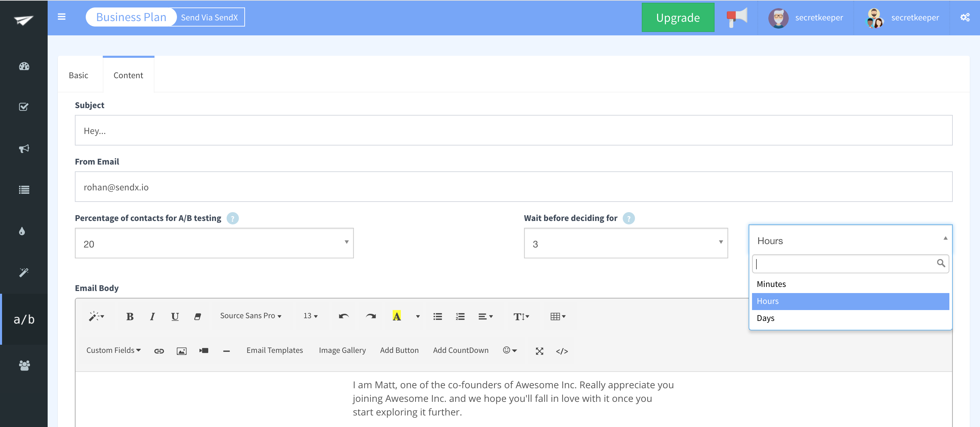Insert an ordered numbered list
This screenshot has width=980, height=427.
click(460, 317)
